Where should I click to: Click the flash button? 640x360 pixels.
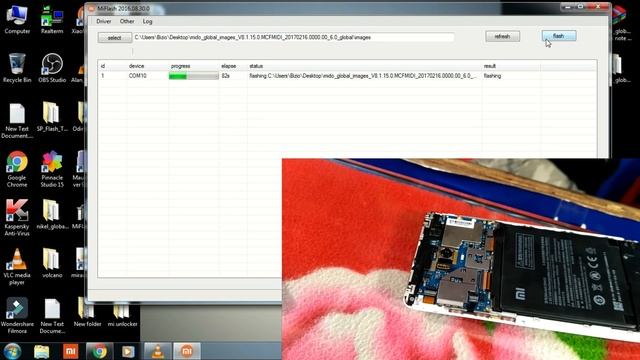(559, 36)
